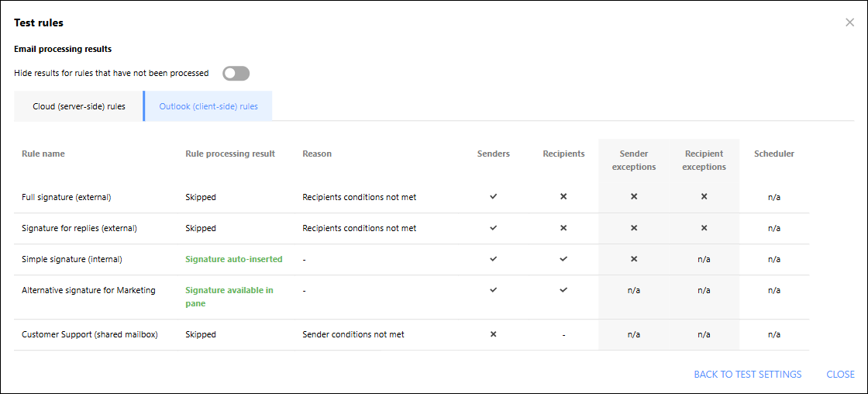Click the Scheduler column header
This screenshot has height=394, width=868.
(x=774, y=154)
